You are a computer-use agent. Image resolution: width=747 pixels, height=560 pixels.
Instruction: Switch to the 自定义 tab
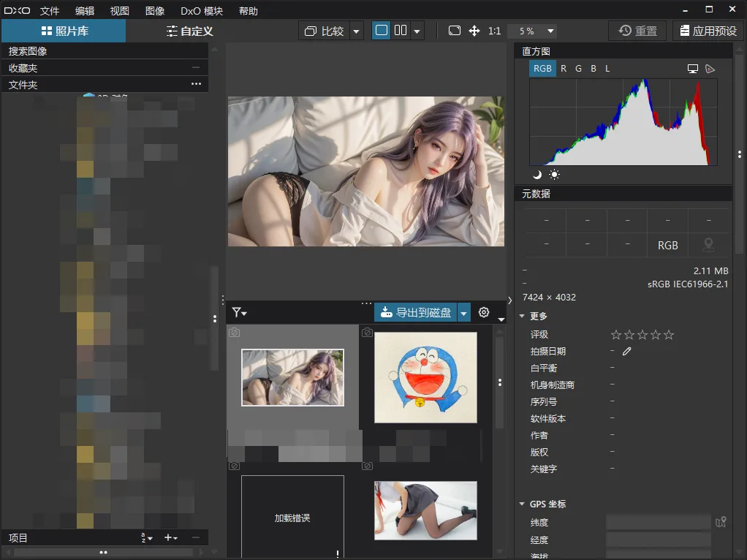pos(189,31)
